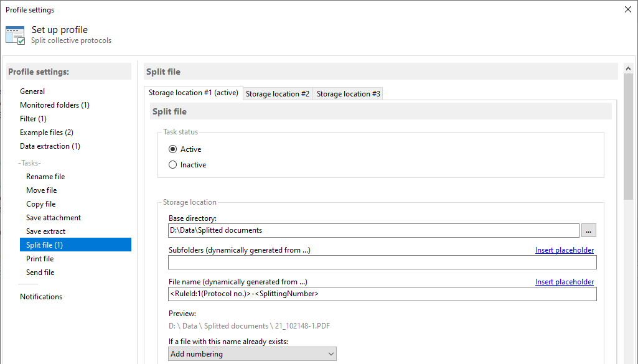The height and width of the screenshot is (364, 638).
Task: Select the Rename file task
Action: [x=45, y=176]
